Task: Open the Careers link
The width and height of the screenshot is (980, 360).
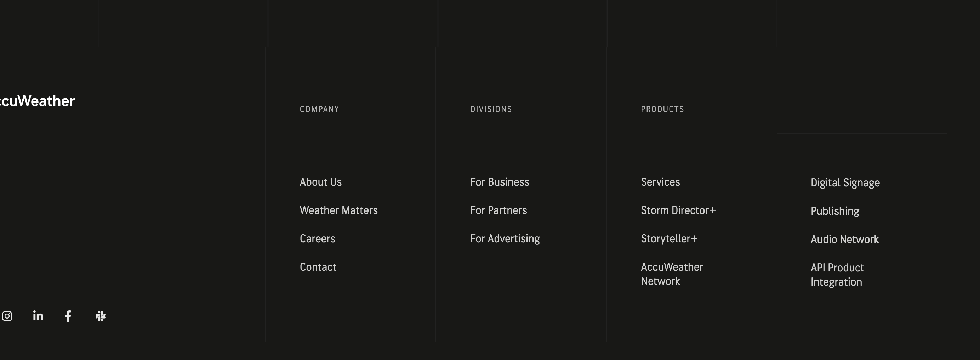Action: point(317,238)
